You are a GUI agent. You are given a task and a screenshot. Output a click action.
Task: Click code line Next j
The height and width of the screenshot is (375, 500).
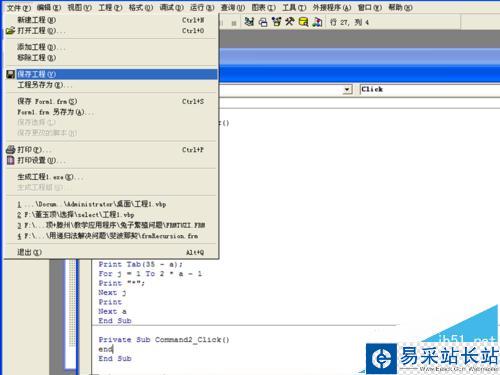(x=112, y=293)
